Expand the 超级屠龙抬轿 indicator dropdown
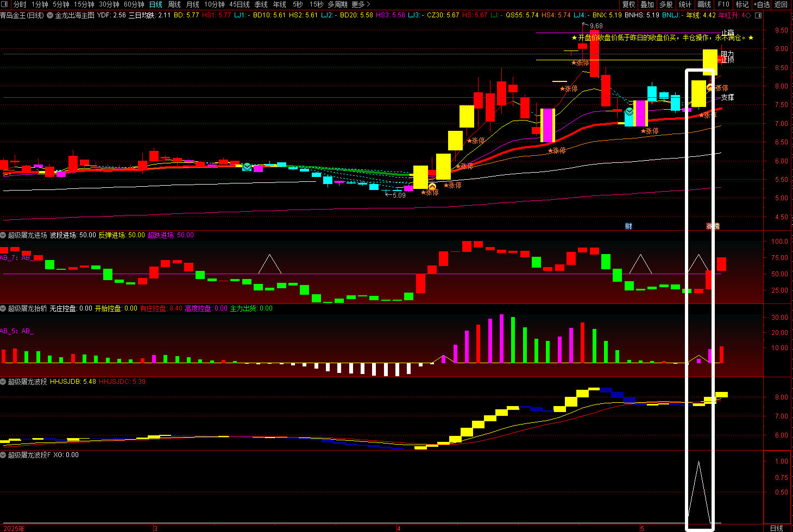 click(x=3, y=308)
